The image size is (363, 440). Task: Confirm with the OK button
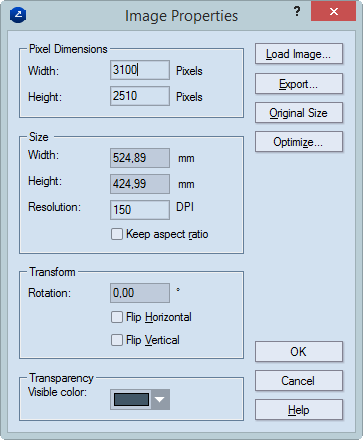(299, 352)
